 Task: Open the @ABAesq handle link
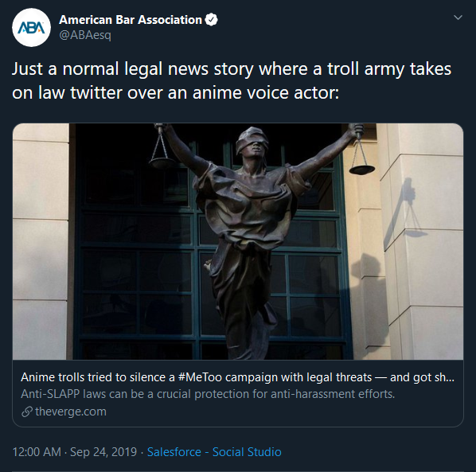[x=85, y=35]
